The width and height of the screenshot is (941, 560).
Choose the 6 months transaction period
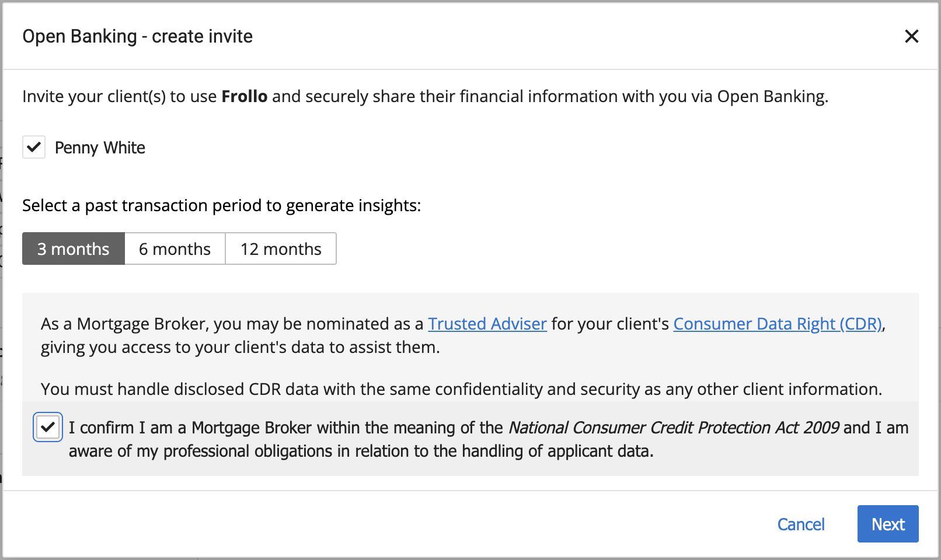[175, 249]
